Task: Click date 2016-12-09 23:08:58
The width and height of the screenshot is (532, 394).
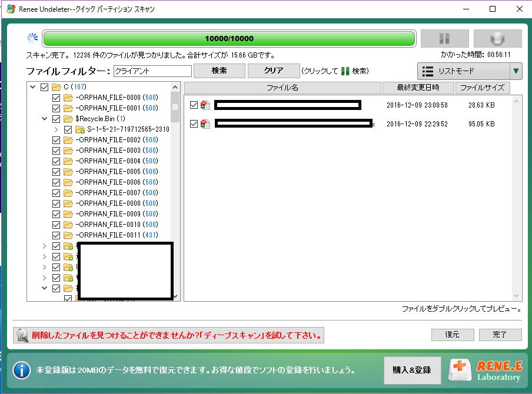Action: [x=417, y=105]
